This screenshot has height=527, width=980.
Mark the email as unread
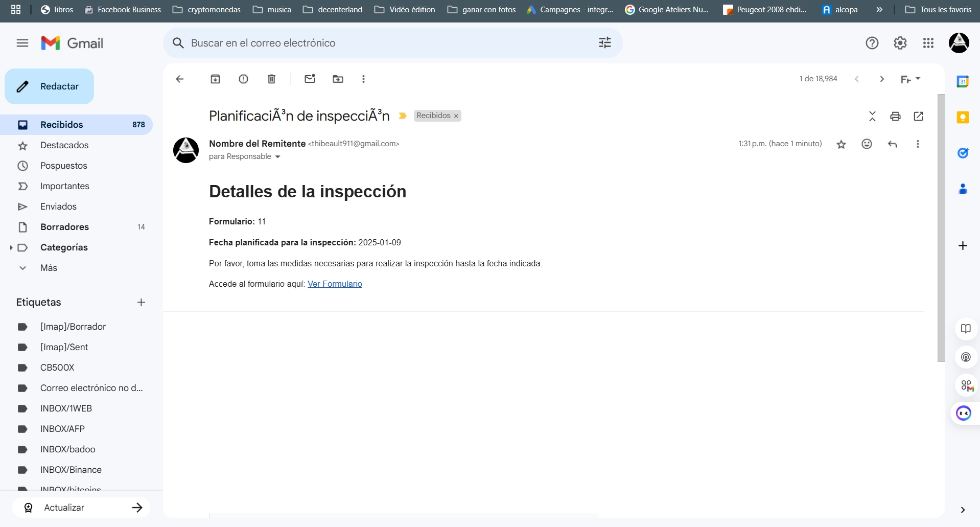pos(310,79)
